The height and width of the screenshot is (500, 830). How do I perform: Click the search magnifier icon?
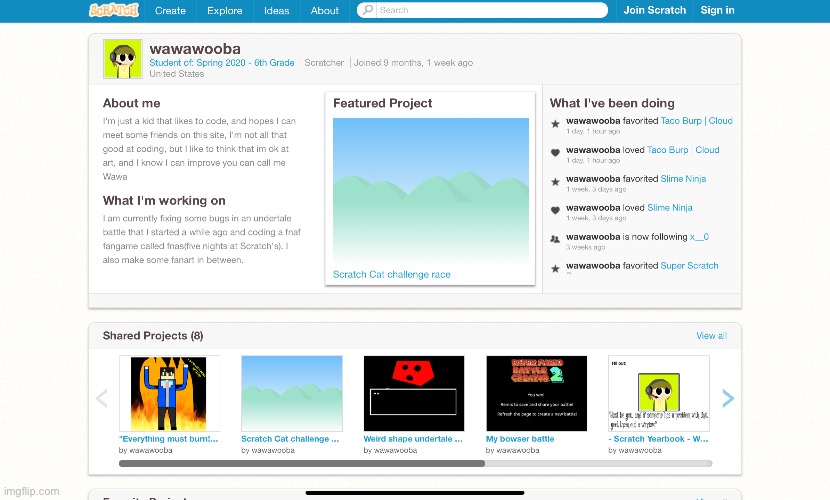(x=367, y=10)
